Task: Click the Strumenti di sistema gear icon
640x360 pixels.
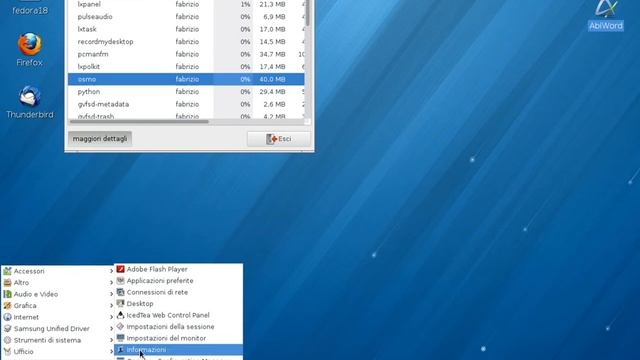Action: 7,340
